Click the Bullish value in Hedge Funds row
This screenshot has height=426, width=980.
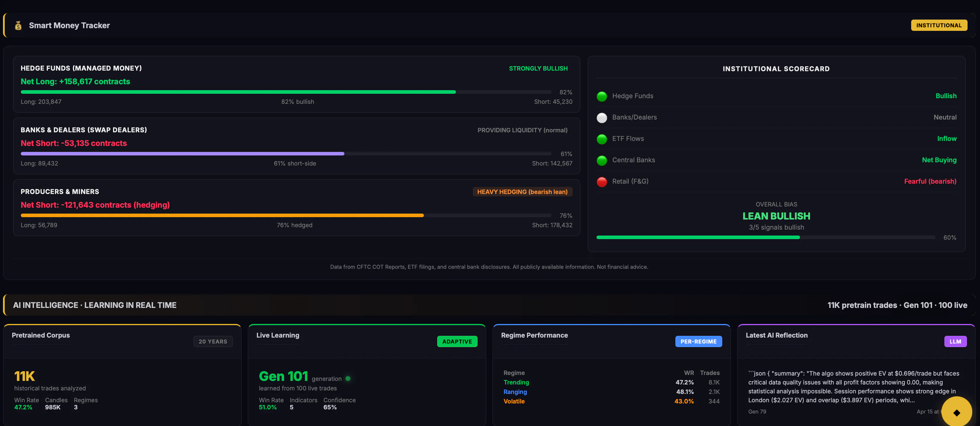point(946,96)
